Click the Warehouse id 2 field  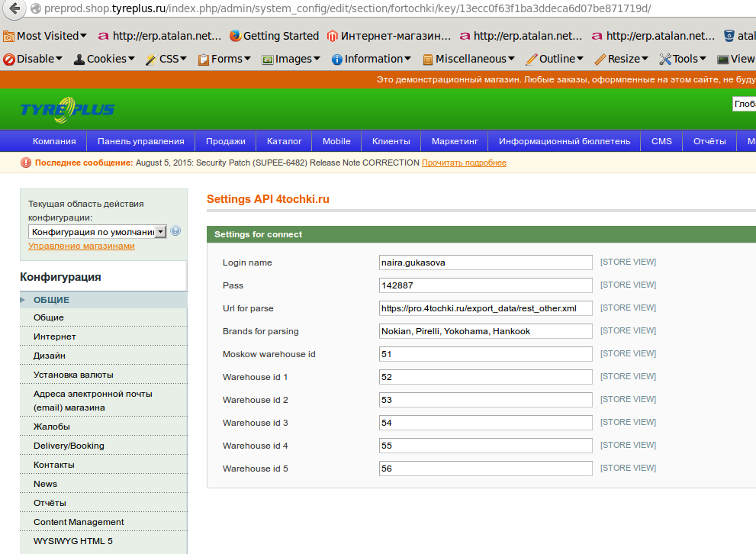point(485,400)
